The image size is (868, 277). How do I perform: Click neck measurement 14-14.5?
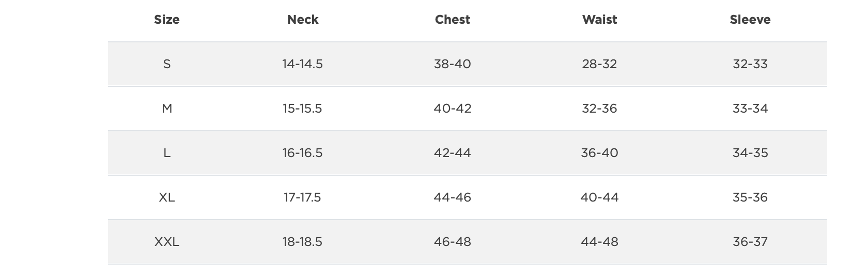coord(302,64)
